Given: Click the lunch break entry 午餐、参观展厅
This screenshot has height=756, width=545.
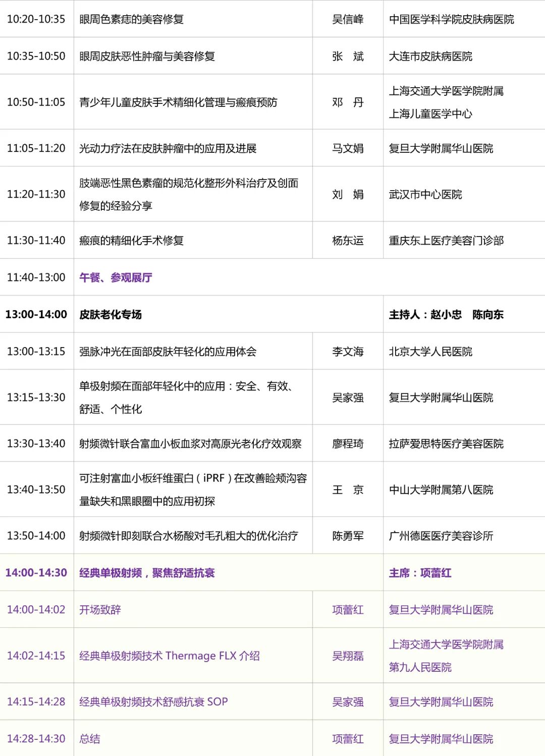Looking at the screenshot, I should tap(116, 277).
